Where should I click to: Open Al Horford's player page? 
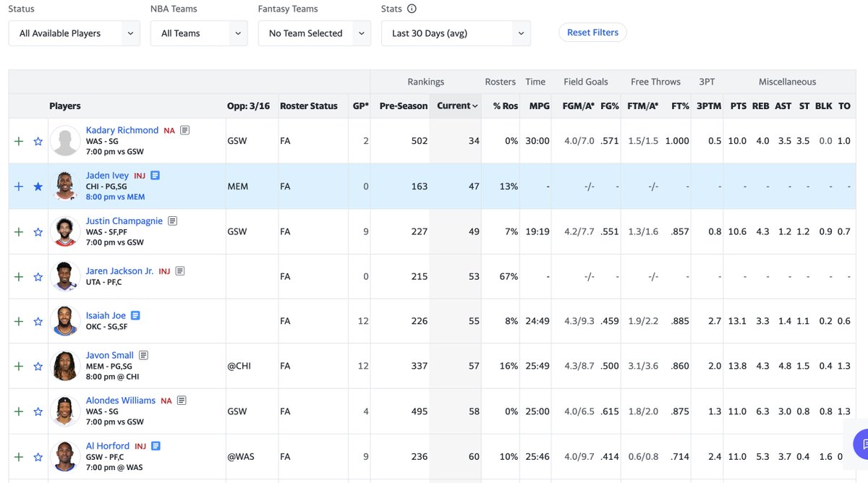(108, 446)
